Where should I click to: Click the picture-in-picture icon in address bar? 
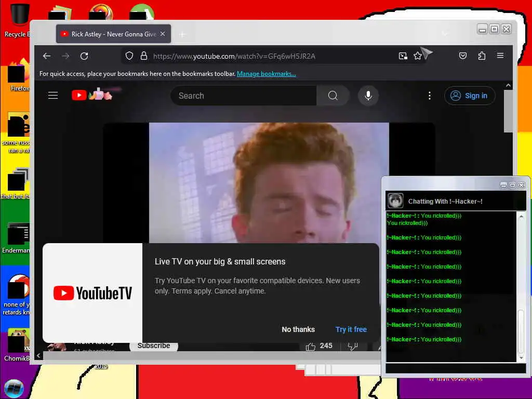tap(403, 56)
